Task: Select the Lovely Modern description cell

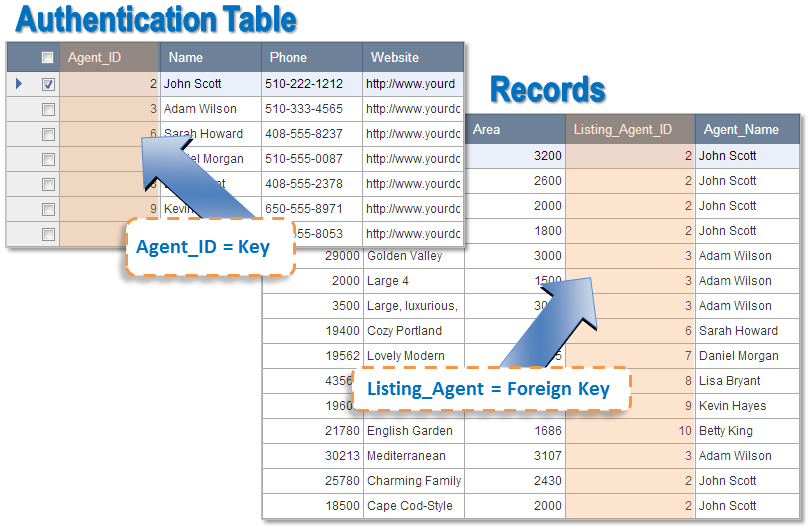Action: 414,356
